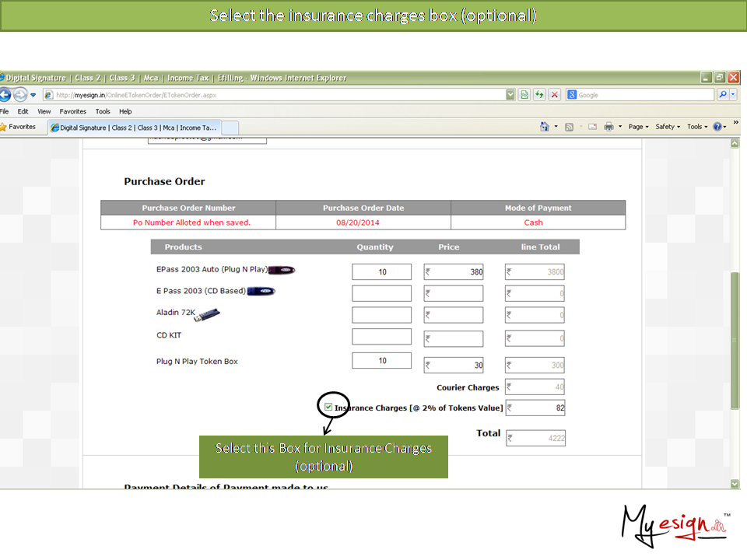Open the Help menu

(125, 112)
